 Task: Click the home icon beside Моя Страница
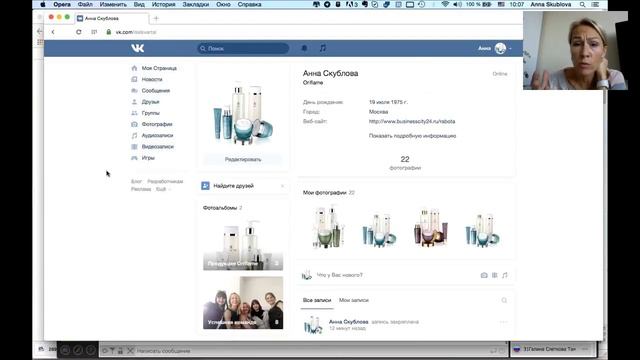click(134, 68)
